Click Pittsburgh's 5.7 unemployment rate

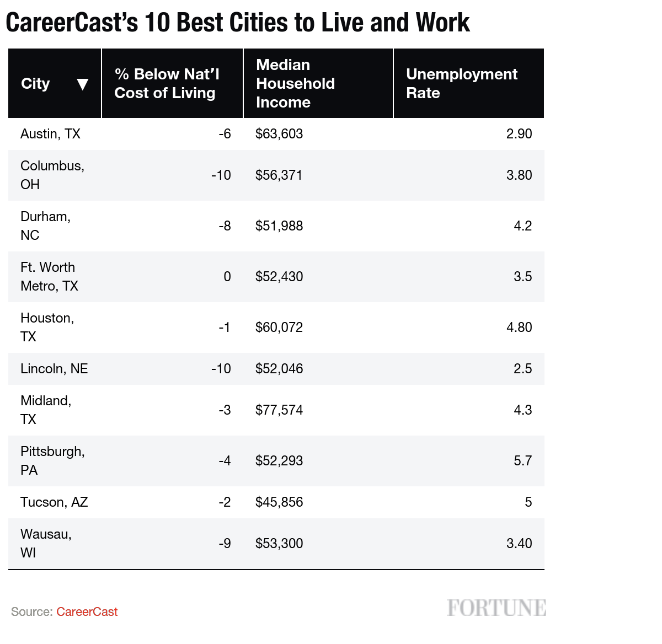[523, 461]
